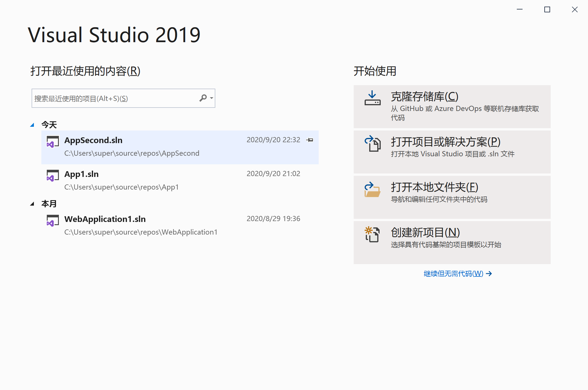Collapse the 本月 group
The image size is (588, 390).
point(32,204)
